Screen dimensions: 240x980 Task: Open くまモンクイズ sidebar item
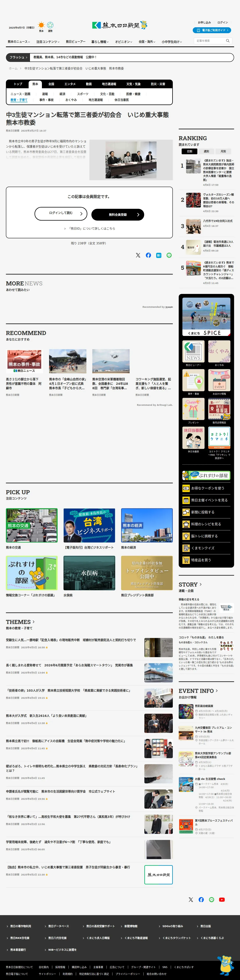click(x=206, y=548)
